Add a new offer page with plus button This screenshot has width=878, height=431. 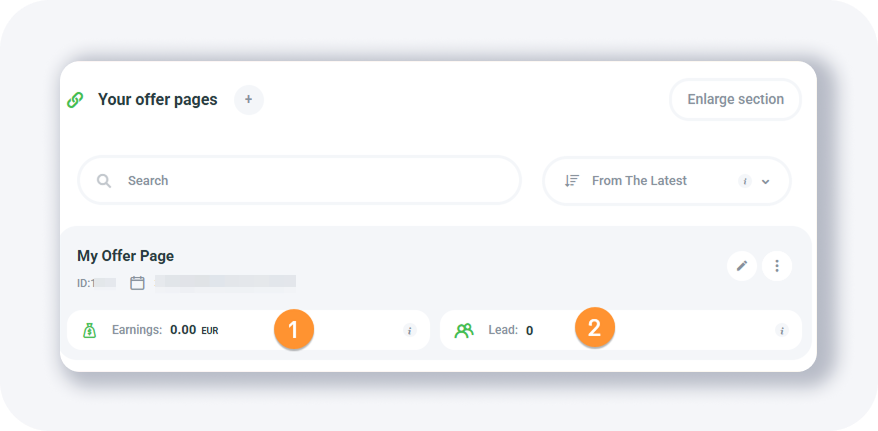click(249, 100)
